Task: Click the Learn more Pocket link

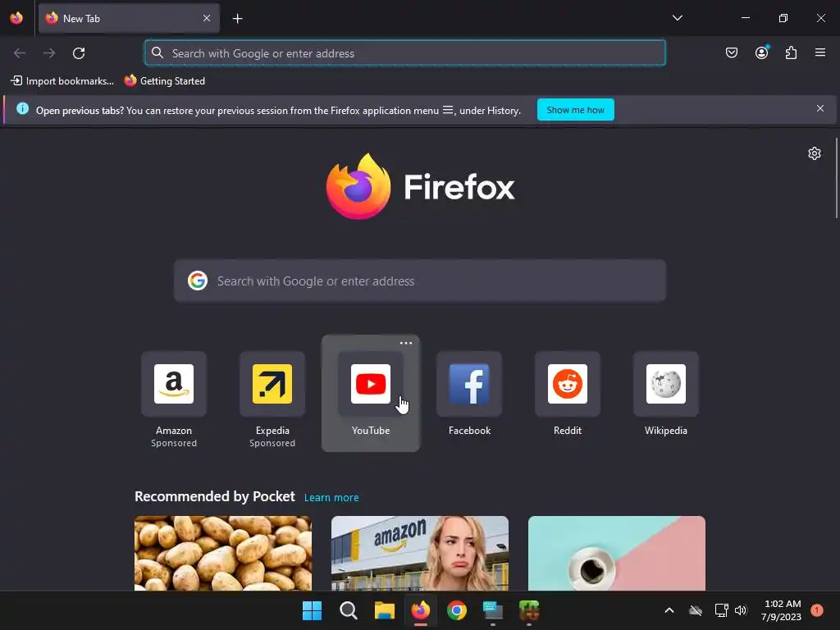Action: [x=331, y=498]
